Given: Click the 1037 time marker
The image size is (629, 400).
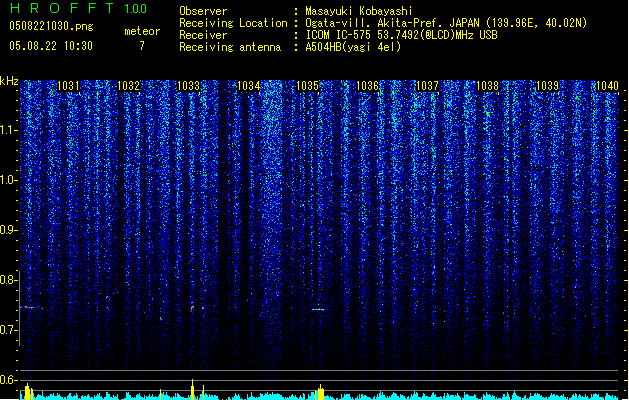Looking at the screenshot, I should tap(428, 85).
